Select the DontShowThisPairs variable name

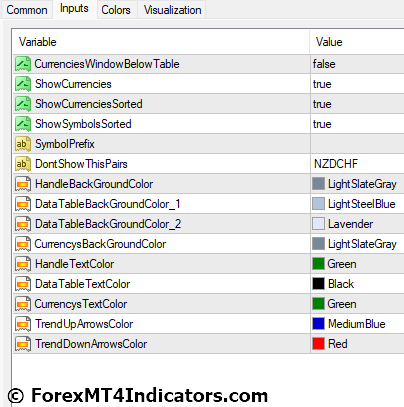click(x=81, y=164)
